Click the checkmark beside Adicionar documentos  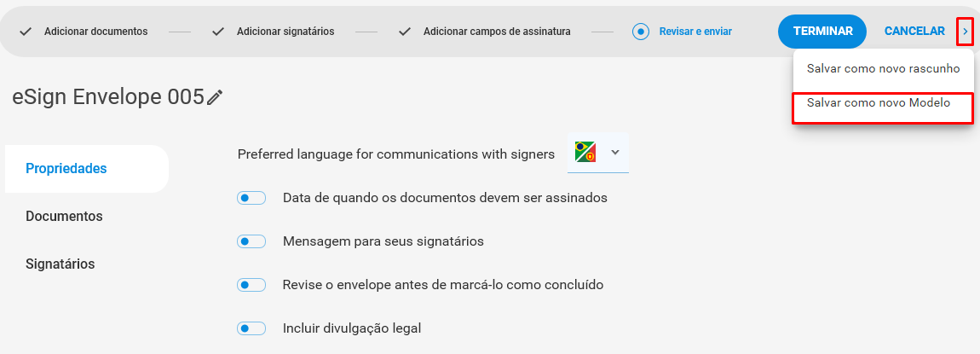(26, 32)
